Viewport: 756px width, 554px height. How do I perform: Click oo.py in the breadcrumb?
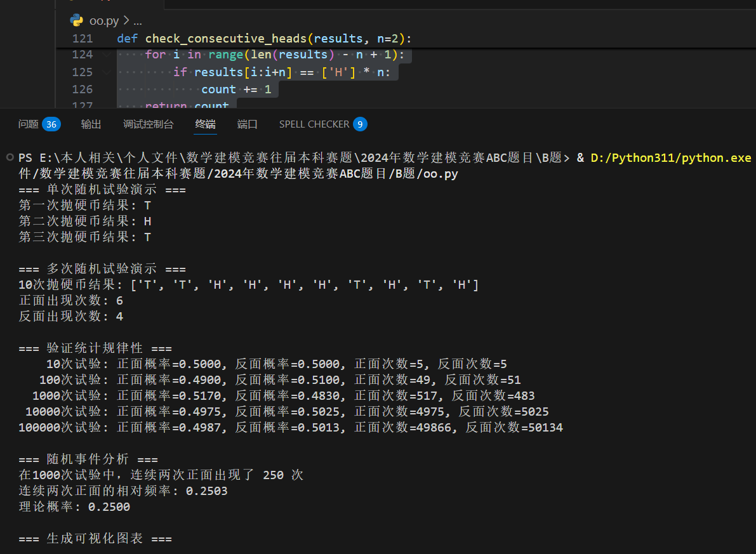point(104,21)
